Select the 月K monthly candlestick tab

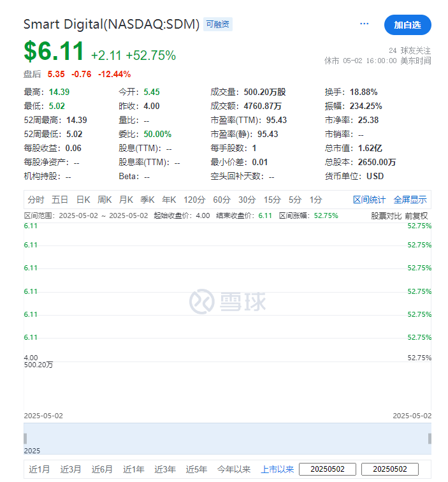[x=126, y=200]
